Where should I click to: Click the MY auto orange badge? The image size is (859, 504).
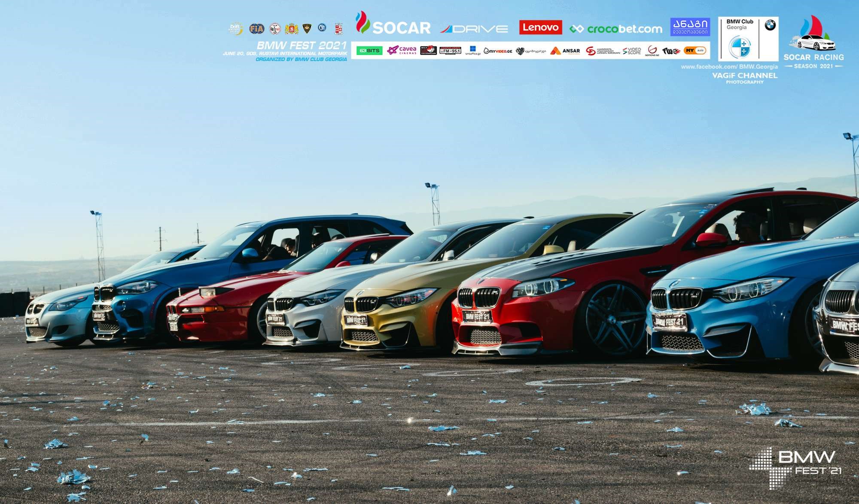695,51
